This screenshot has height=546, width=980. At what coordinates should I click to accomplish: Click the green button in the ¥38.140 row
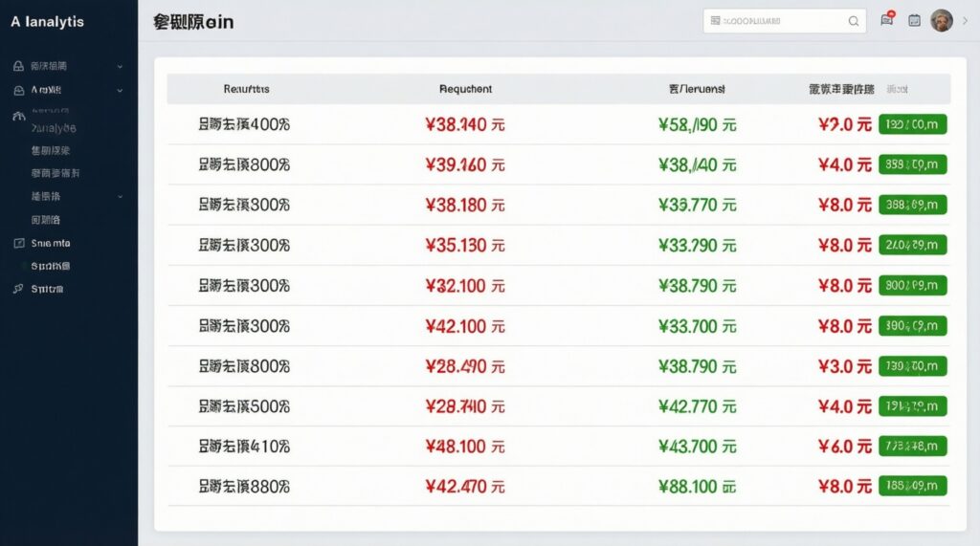tap(912, 124)
